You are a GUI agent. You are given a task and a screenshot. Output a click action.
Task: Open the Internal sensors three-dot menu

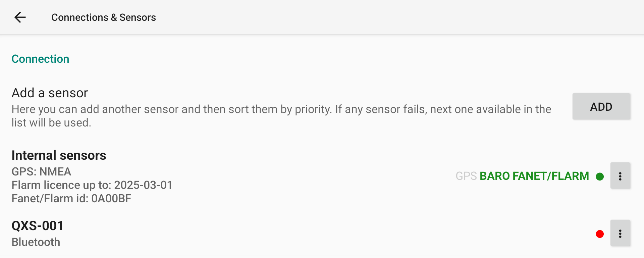click(620, 176)
